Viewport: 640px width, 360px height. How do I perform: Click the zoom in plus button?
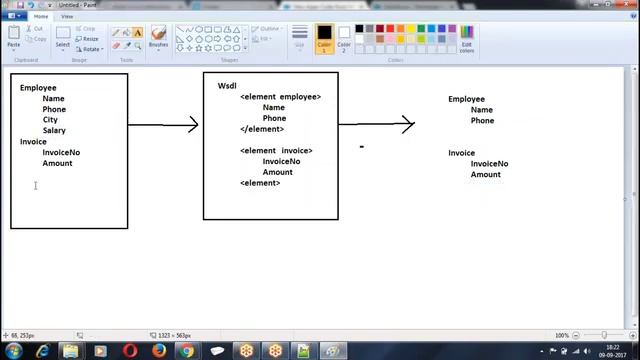[633, 335]
